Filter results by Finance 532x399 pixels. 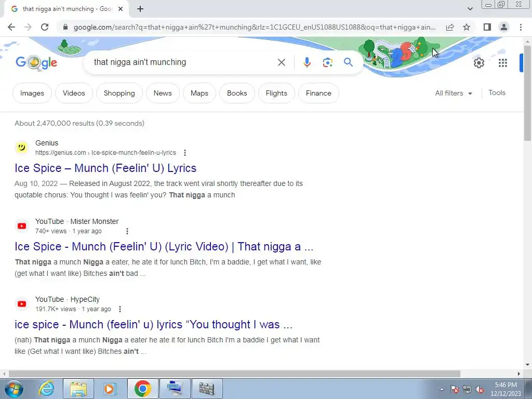[x=318, y=93]
